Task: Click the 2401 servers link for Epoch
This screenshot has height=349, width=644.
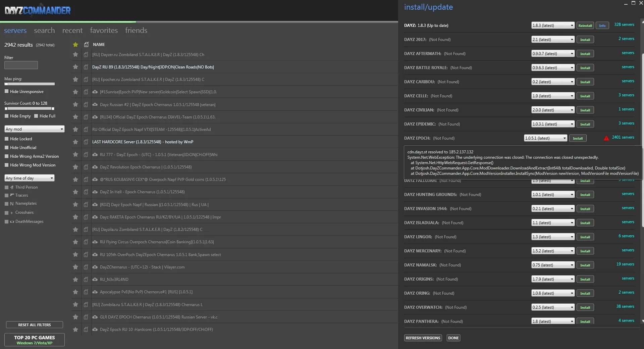Action: [623, 137]
